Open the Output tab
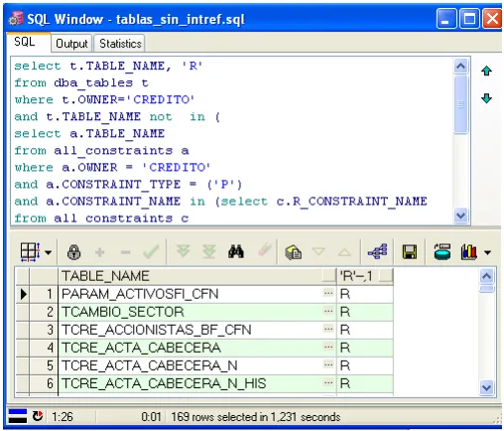This screenshot has height=431, width=504. click(x=71, y=44)
